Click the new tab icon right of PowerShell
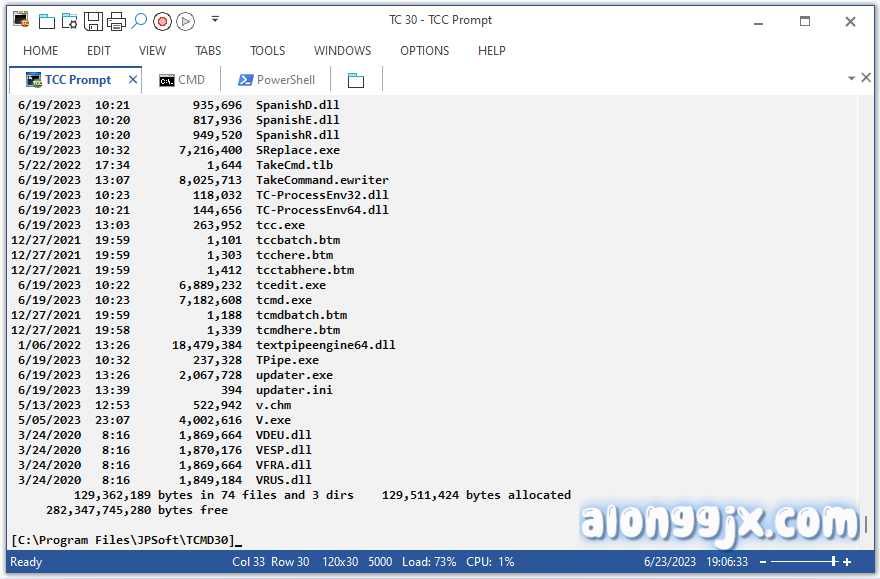Viewport: 880px width, 579px height. coord(356,80)
